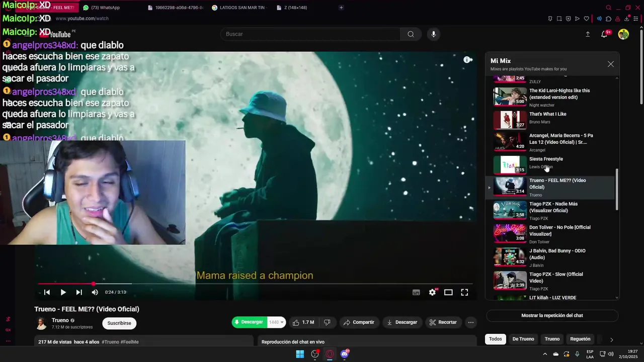Open browser tab search magnifier

click(609, 8)
